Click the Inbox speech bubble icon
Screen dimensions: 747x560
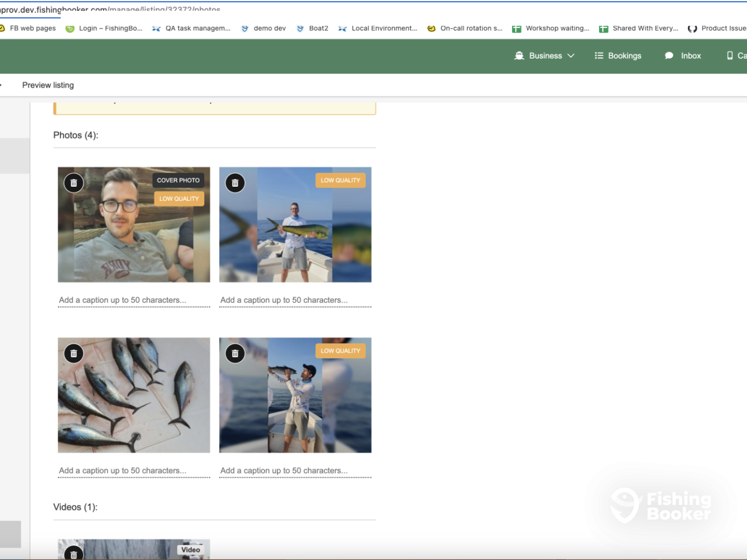(x=669, y=56)
